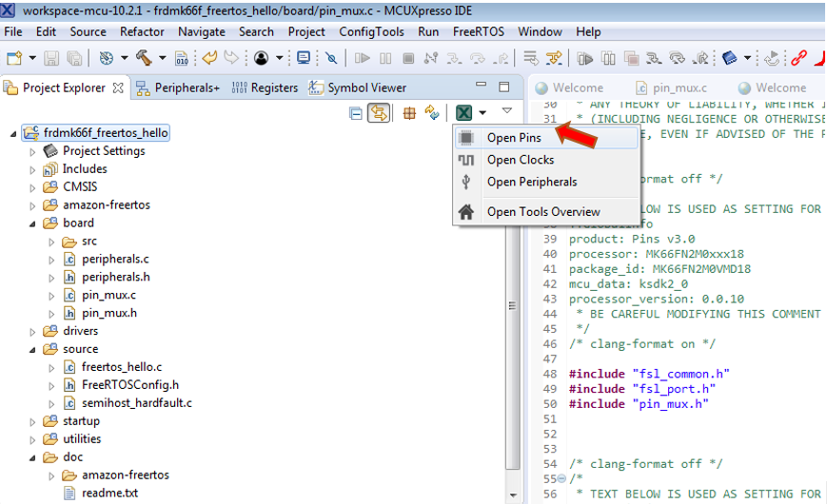Viewport: 827px width, 504px height.
Task: Open the New wizard dropdown arrow
Action: [x=32, y=58]
